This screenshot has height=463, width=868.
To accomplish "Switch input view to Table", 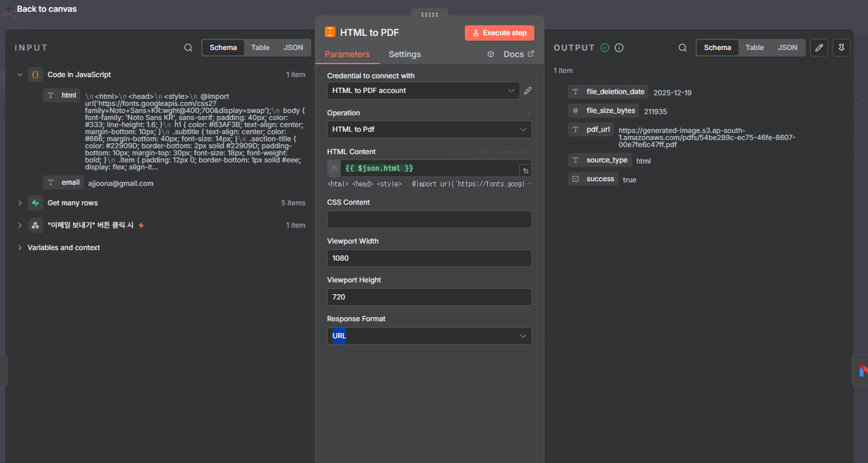I will click(260, 48).
